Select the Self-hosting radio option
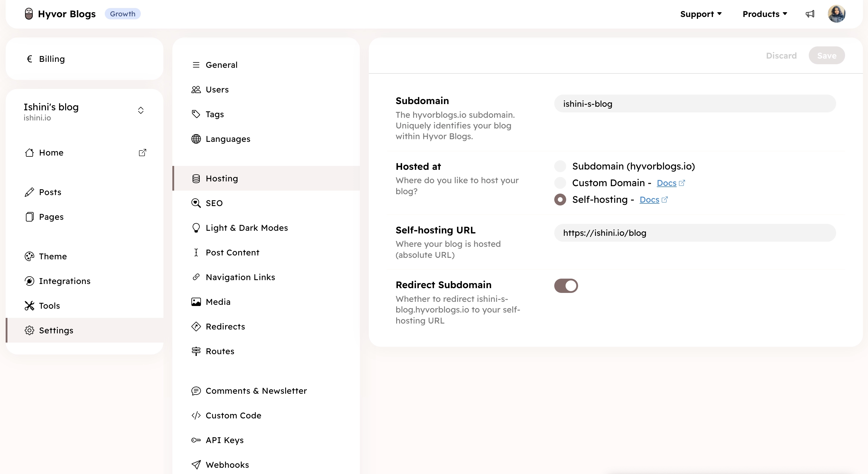Image resolution: width=868 pixels, height=474 pixels. tap(560, 199)
